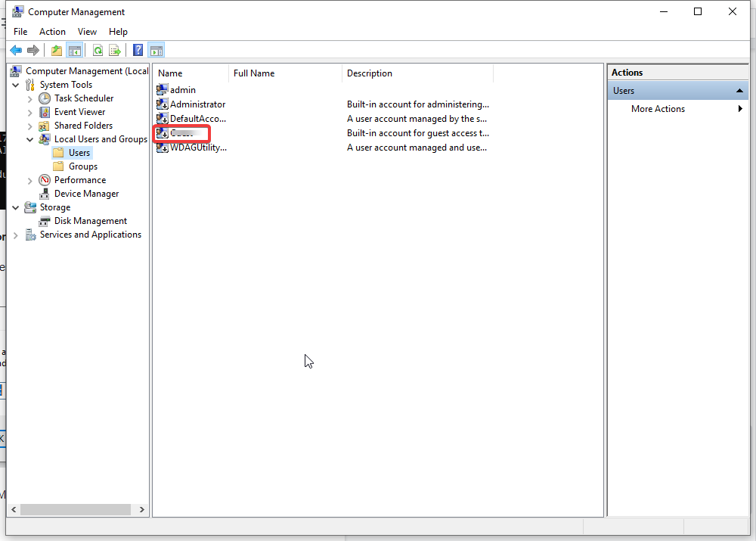
Task: Open the Action menu
Action: click(52, 31)
